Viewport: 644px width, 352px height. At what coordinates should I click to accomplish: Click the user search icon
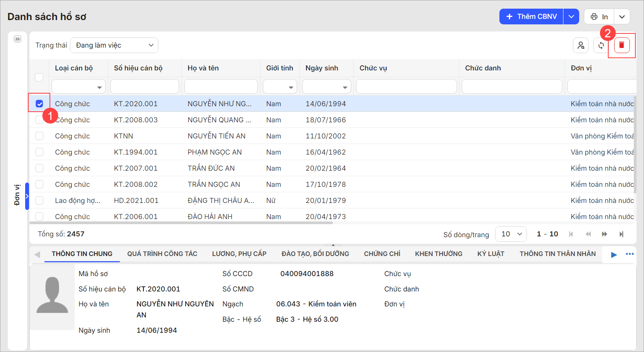[580, 45]
